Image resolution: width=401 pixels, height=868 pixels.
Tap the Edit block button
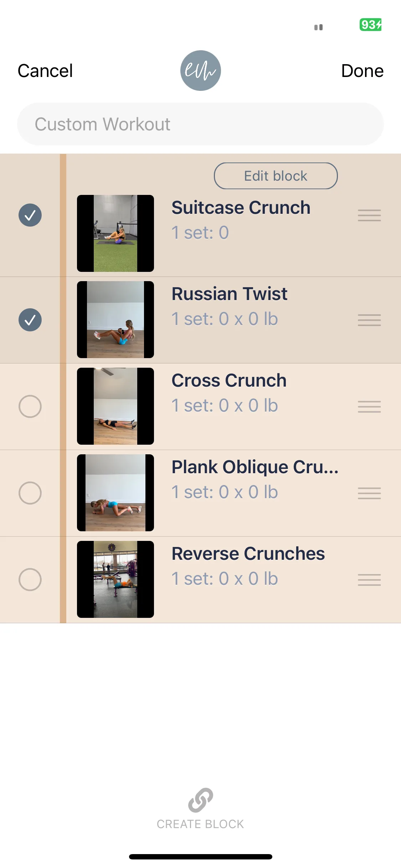tap(276, 176)
